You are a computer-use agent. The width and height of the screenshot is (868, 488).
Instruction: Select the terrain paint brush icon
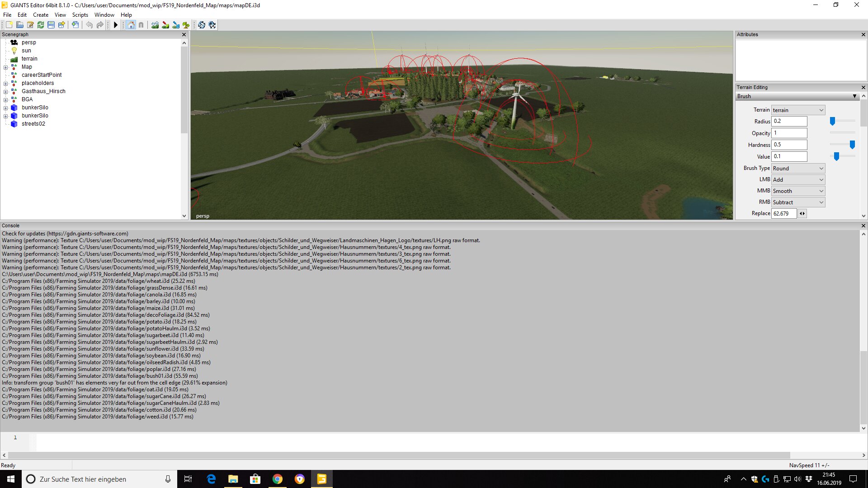click(165, 25)
